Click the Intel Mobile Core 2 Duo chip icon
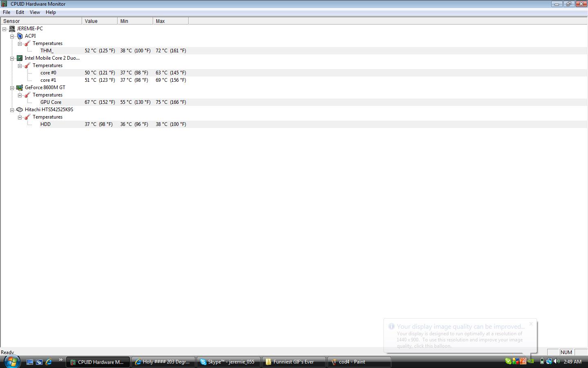588x368 pixels. click(x=20, y=58)
